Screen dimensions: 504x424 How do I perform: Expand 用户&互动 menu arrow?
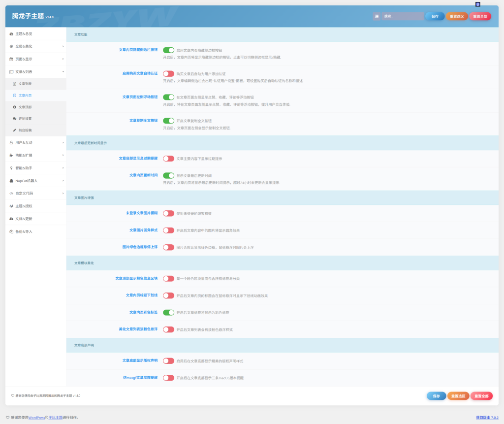click(x=63, y=142)
